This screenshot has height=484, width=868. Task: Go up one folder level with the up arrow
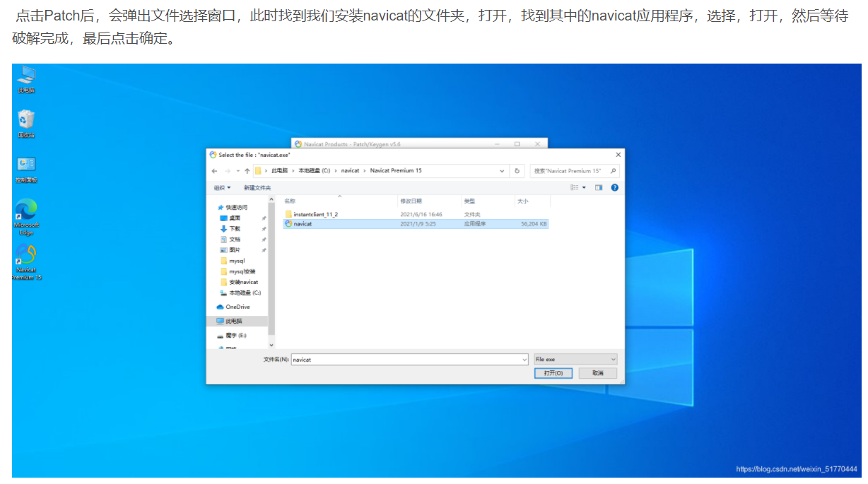pos(247,171)
